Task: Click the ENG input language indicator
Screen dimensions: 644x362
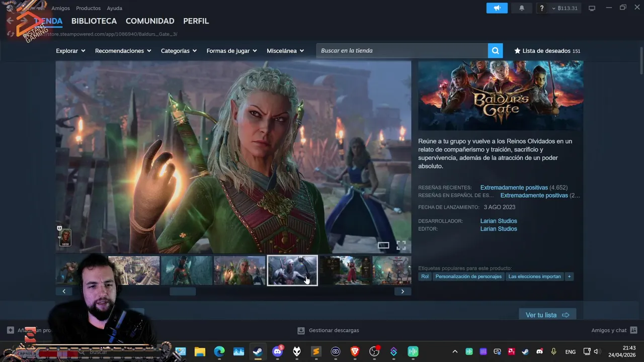Action: pos(571,352)
